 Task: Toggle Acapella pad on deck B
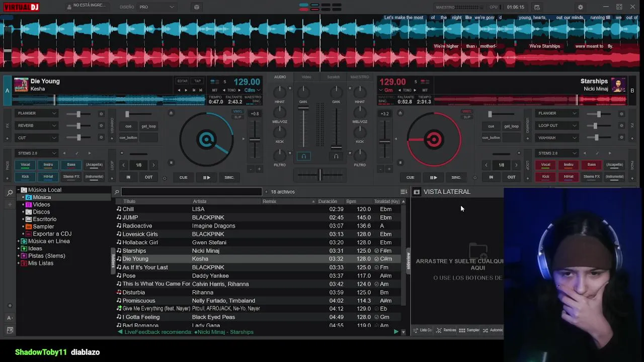[614, 164]
